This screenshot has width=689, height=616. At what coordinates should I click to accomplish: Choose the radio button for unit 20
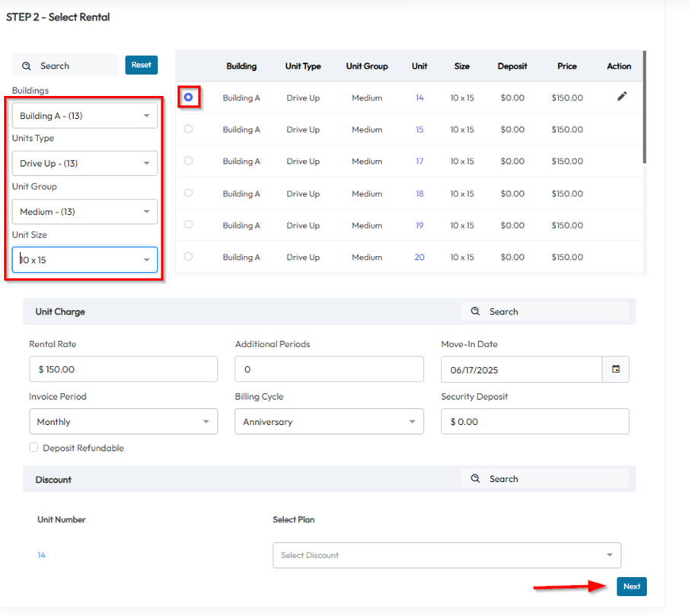(188, 257)
